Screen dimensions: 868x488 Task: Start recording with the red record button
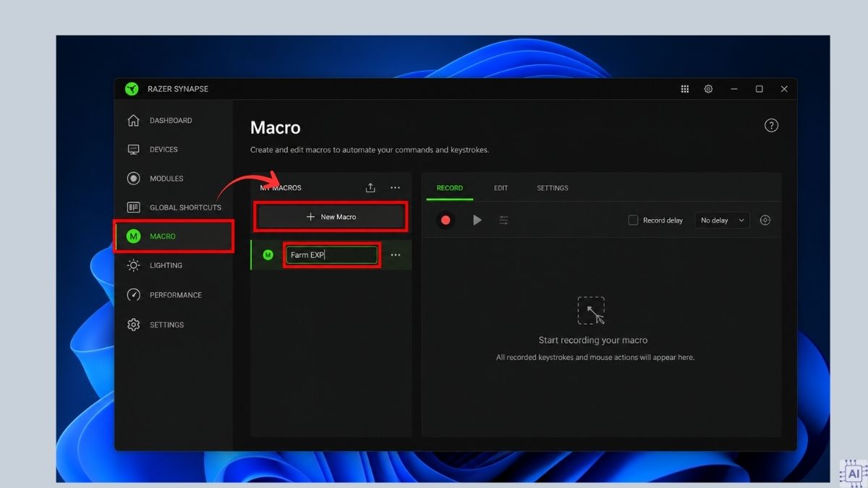tap(446, 220)
